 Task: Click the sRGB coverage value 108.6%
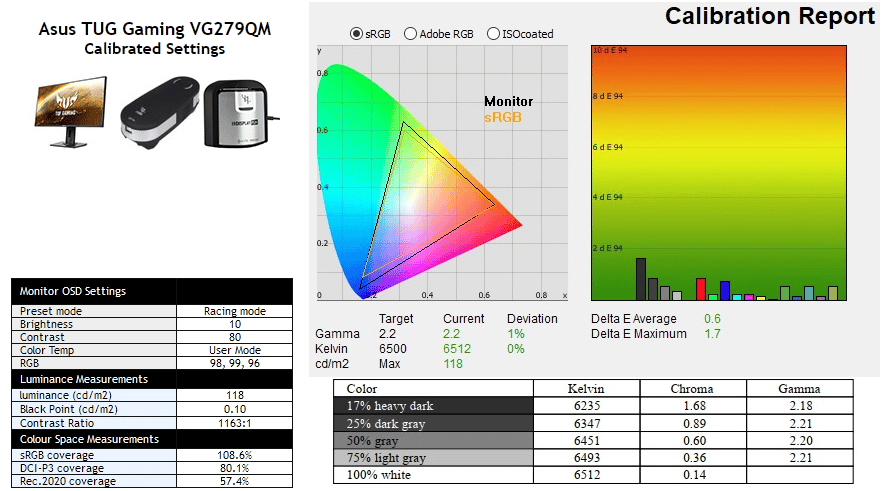235,455
